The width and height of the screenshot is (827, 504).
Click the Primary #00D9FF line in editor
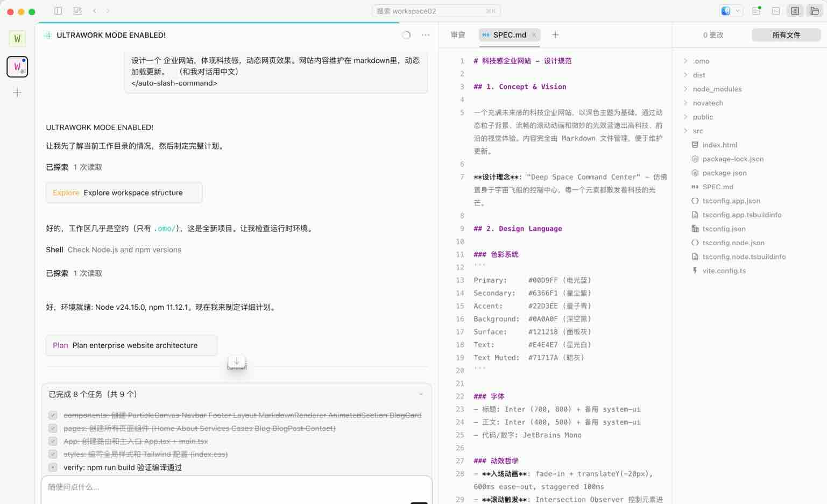pyautogui.click(x=532, y=280)
